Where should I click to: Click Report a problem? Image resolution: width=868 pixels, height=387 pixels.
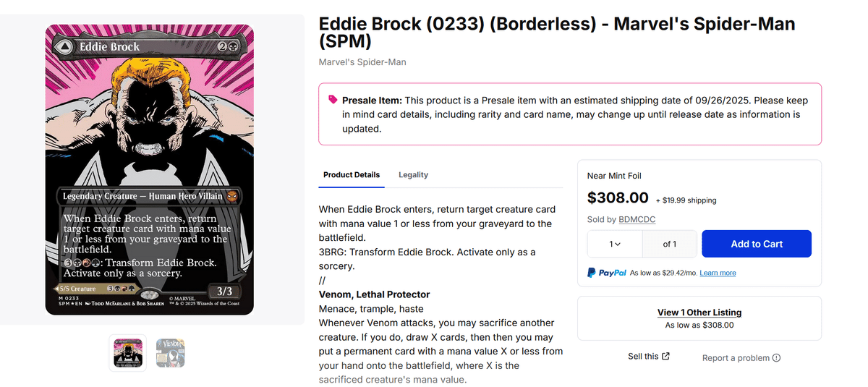(736, 358)
